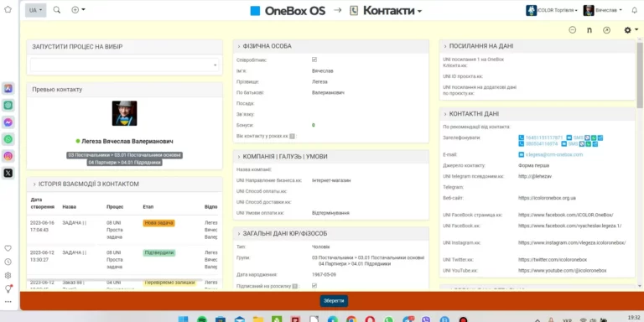Toggle the Співробітник checkbox
Screen dimensions: 644x322
[314, 60]
